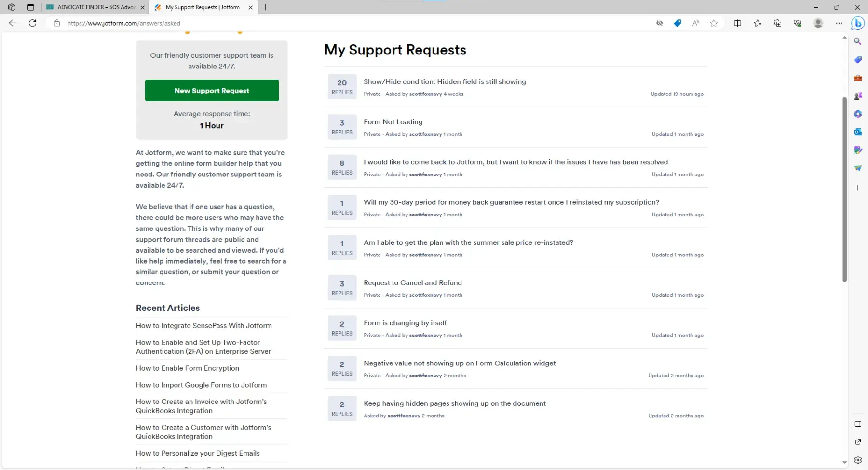This screenshot has height=470, width=868.
Task: Open the Outlook icon in Edge sidebar
Action: click(x=858, y=132)
